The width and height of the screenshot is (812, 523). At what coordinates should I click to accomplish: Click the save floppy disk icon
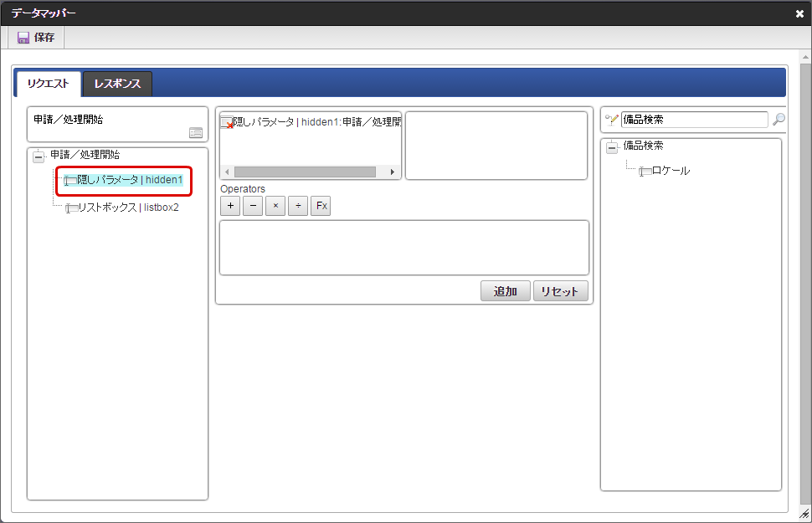coord(23,38)
